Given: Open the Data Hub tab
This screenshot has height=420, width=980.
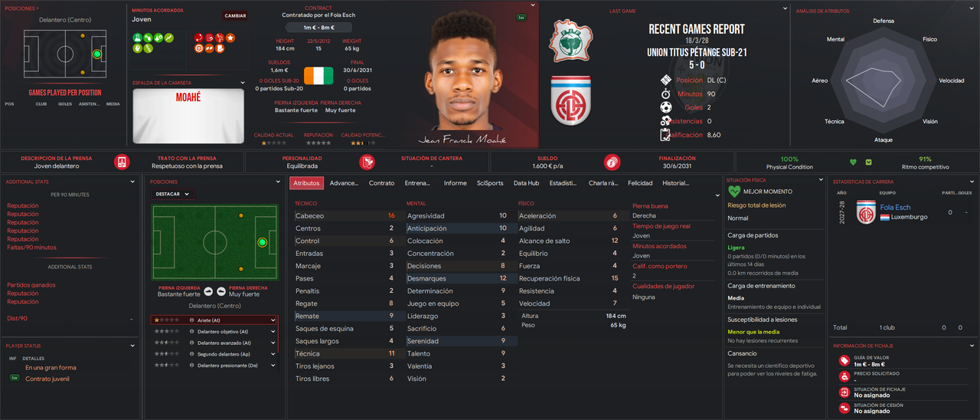Looking at the screenshot, I should [x=526, y=183].
